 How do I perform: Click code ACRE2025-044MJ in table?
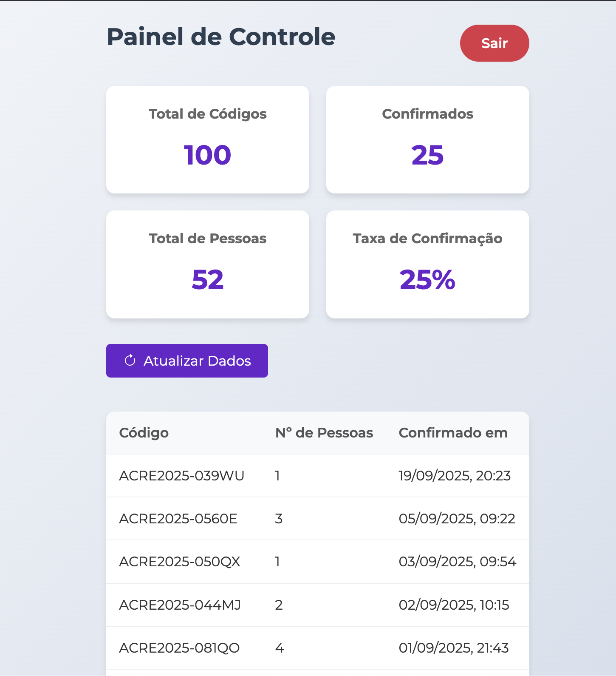point(180,605)
